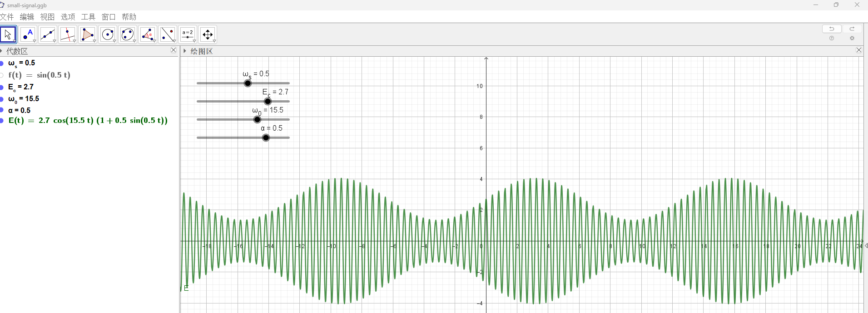Open the 选项 menu
Viewport: 868px width, 313px height.
pos(68,17)
